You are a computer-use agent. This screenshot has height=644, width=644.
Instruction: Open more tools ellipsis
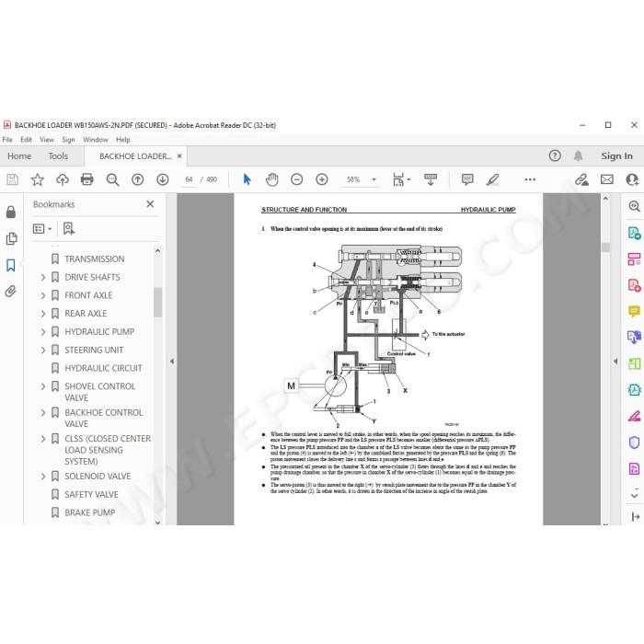tap(530, 179)
